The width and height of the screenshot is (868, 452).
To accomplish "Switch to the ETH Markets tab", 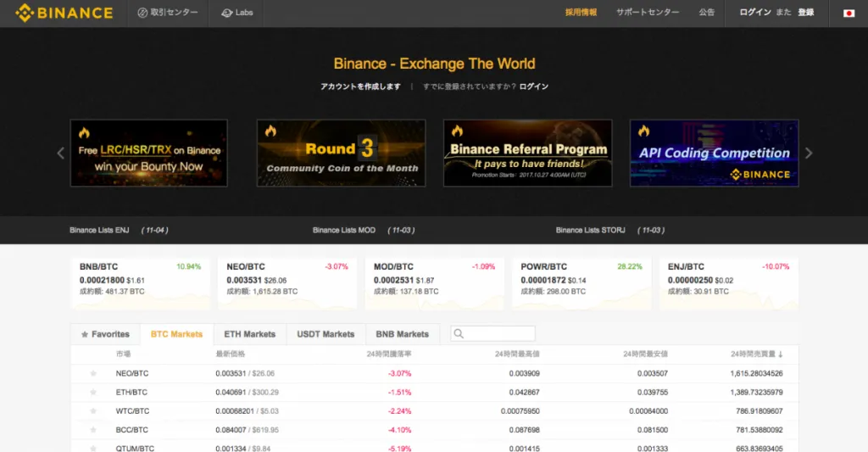I will [250, 334].
